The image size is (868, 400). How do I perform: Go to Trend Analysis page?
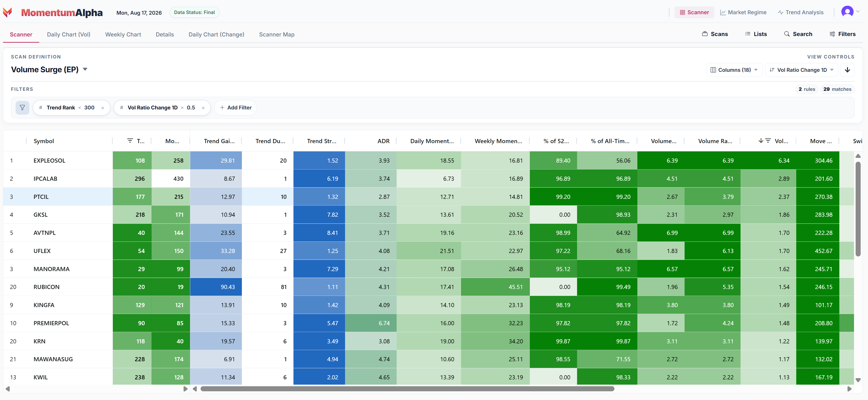click(800, 12)
